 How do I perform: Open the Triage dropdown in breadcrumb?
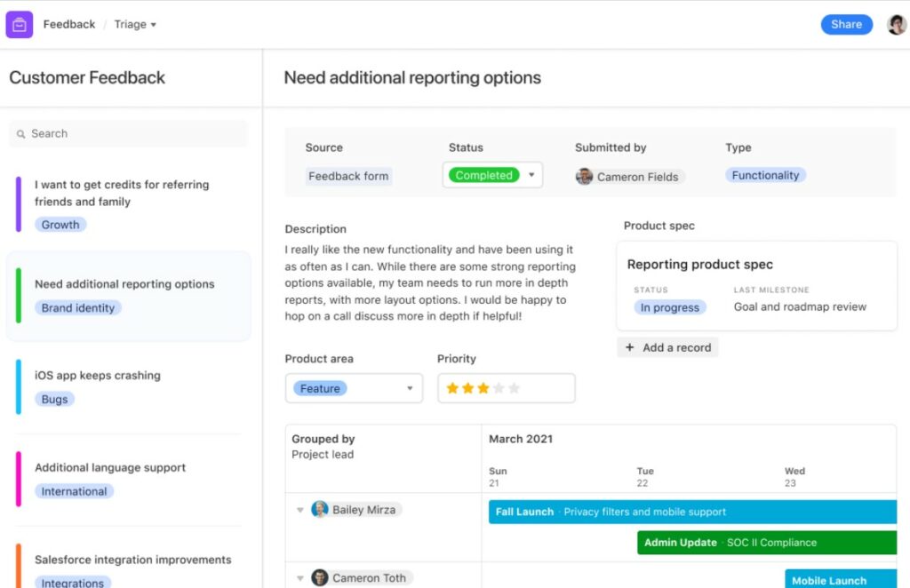coord(135,24)
